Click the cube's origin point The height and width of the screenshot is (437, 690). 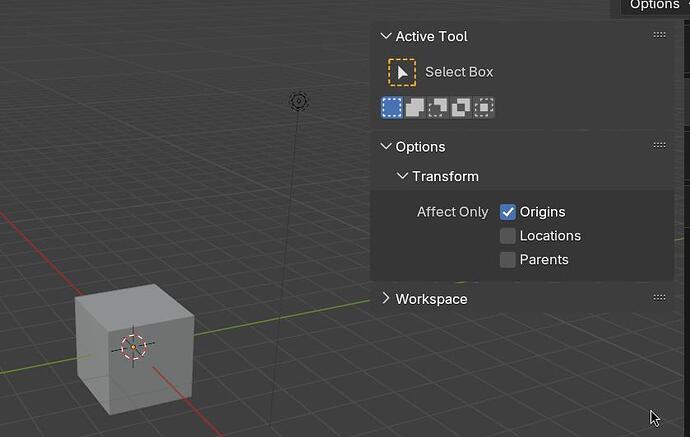click(x=133, y=347)
